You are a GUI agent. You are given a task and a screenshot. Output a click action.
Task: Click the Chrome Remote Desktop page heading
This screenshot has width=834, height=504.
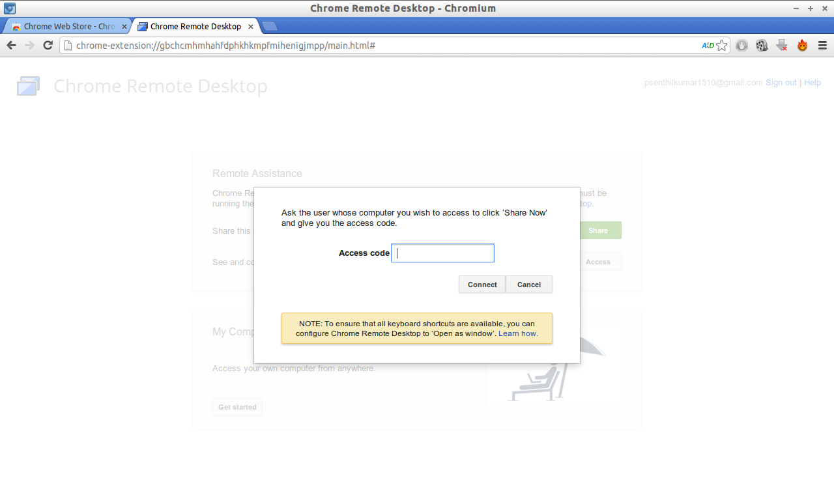pos(160,86)
